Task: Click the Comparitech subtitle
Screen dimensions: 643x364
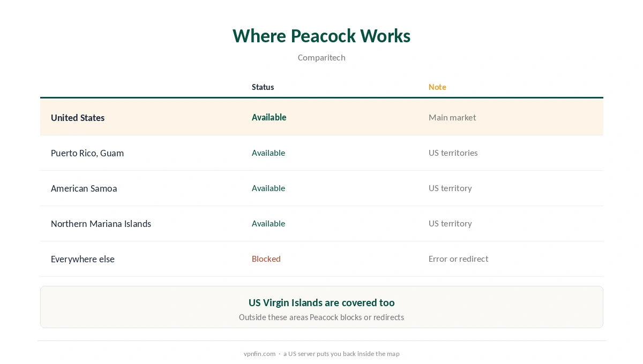Action: [x=322, y=58]
